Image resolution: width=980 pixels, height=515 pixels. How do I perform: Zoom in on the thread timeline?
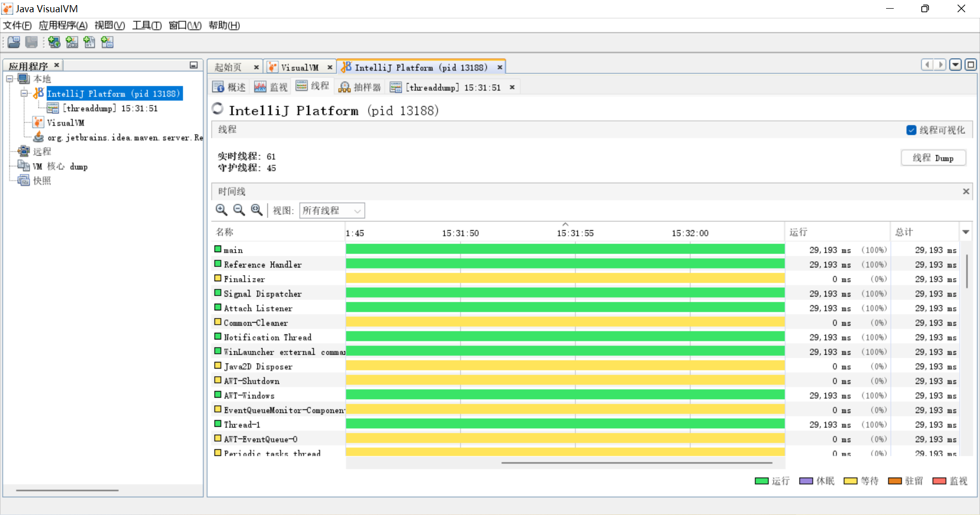pos(222,210)
